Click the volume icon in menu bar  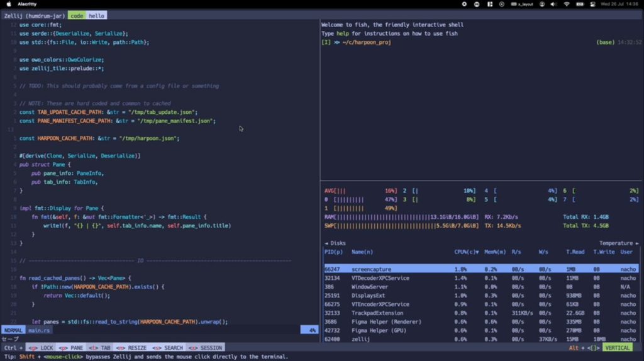pyautogui.click(x=553, y=4)
